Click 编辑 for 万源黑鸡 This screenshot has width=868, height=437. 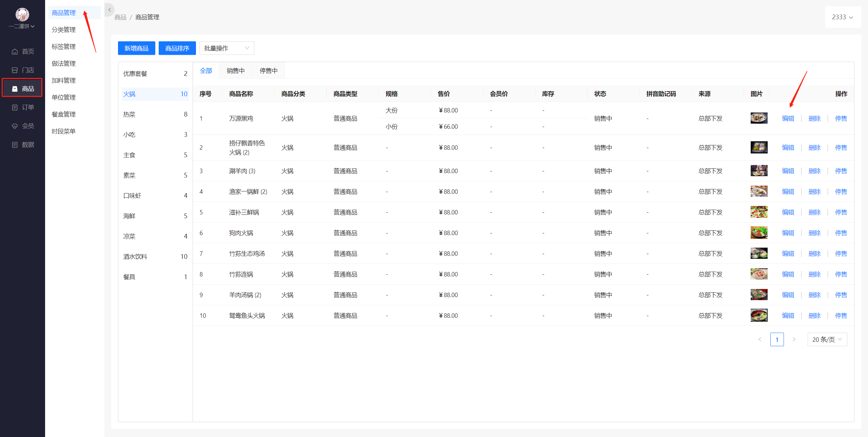788,118
